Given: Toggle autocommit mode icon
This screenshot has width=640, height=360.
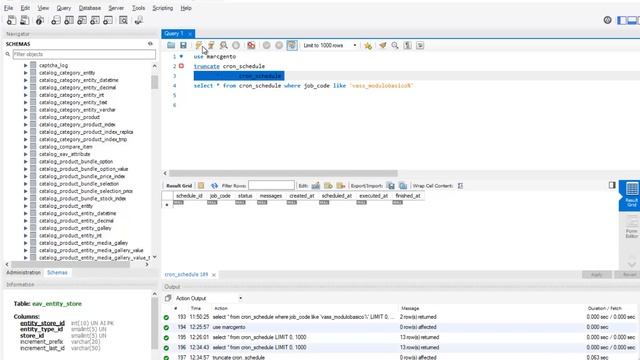Looking at the screenshot, I should click(x=291, y=45).
